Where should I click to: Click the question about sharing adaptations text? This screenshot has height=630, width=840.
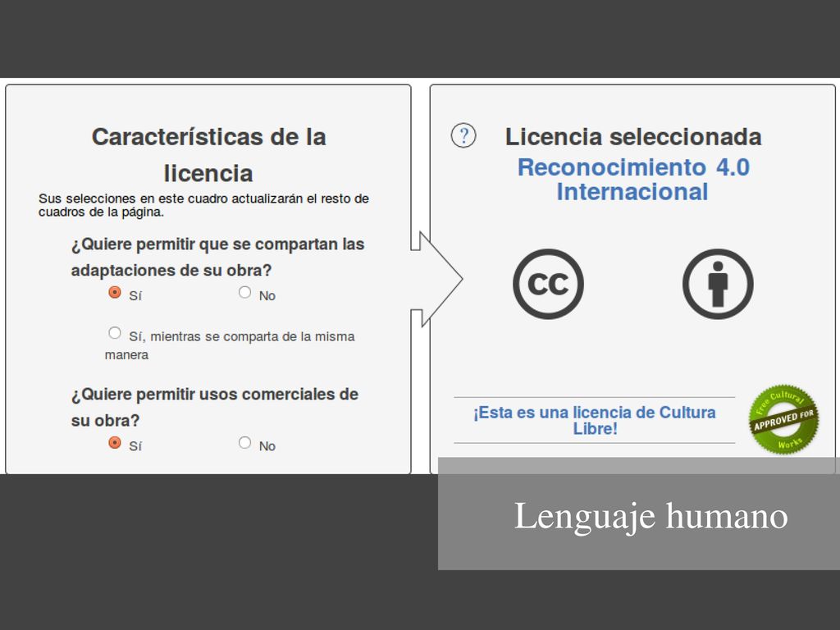tap(217, 257)
